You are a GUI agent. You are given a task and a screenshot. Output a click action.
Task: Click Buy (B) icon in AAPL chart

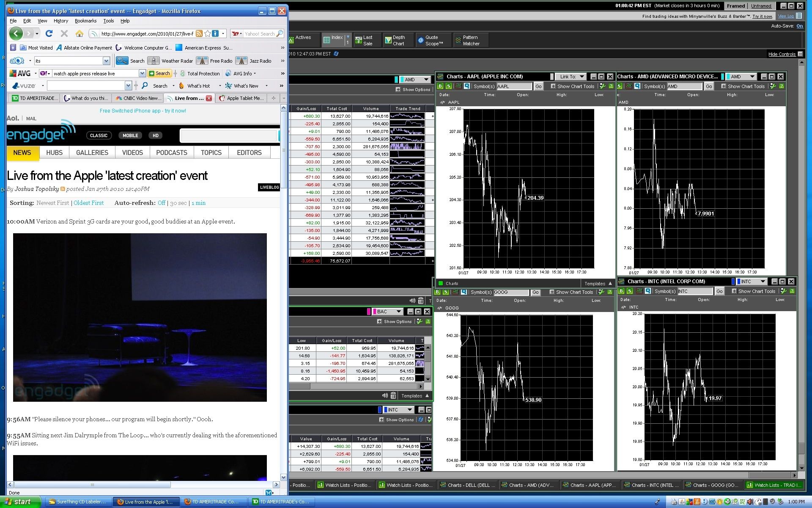pyautogui.click(x=440, y=86)
